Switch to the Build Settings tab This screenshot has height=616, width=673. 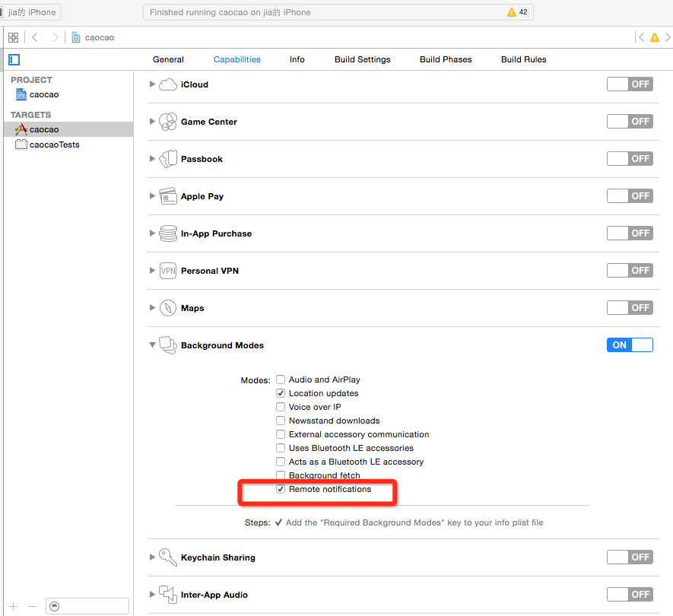[362, 59]
